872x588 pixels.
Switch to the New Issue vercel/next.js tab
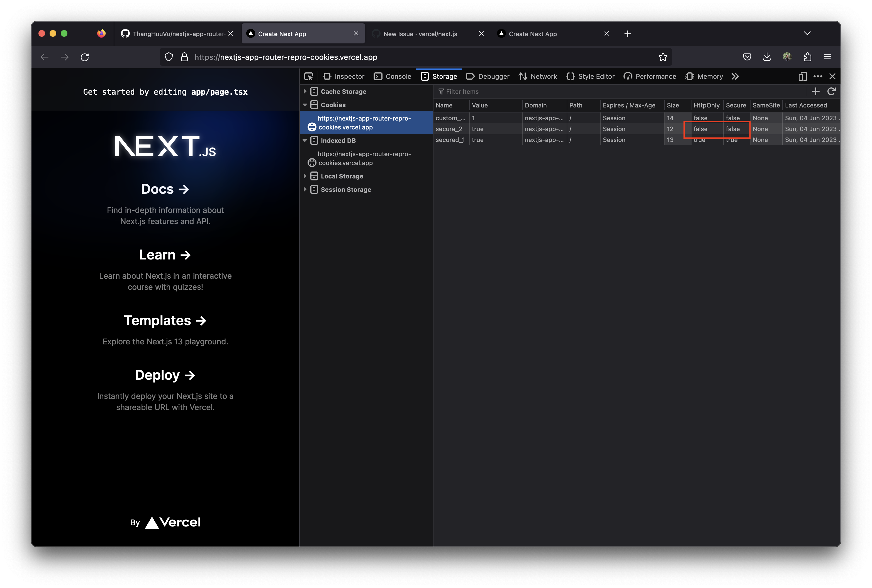tap(420, 34)
